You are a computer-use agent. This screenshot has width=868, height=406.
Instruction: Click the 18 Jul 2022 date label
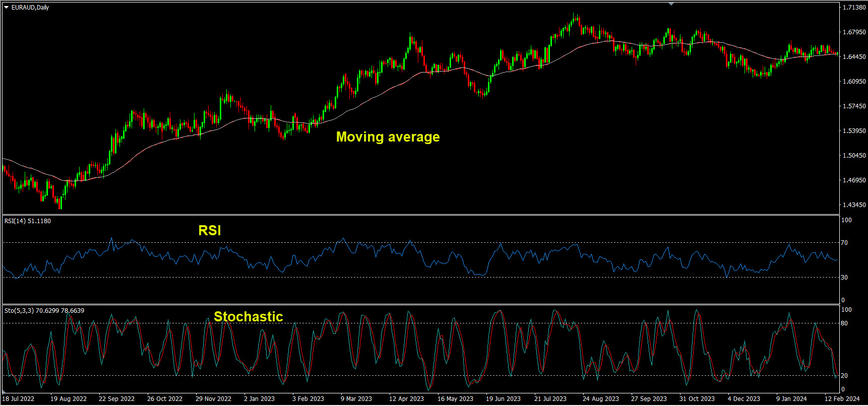19,399
